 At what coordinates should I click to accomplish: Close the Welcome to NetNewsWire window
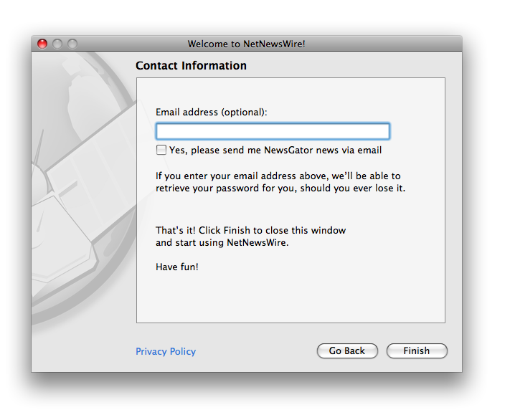[42, 44]
